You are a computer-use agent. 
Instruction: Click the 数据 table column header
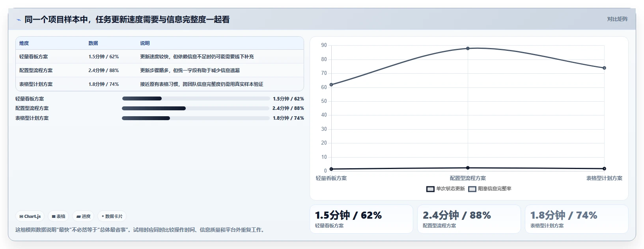[x=93, y=43]
